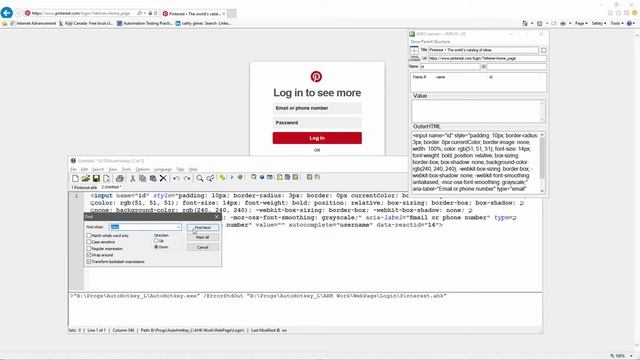Open the Language menu in SciTE

tap(163, 169)
